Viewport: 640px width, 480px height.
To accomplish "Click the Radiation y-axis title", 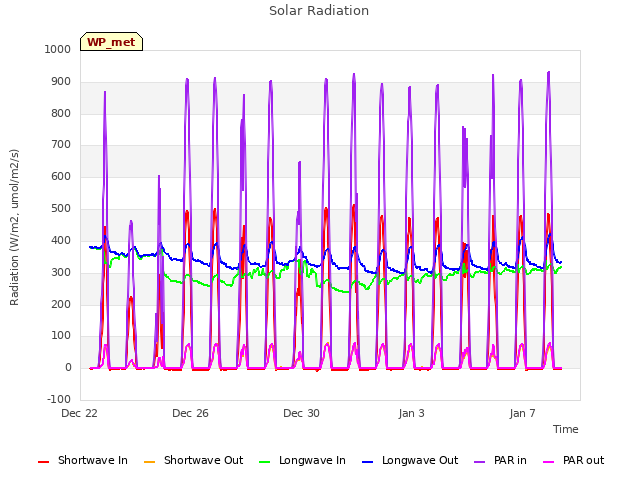I will click(x=14, y=227).
